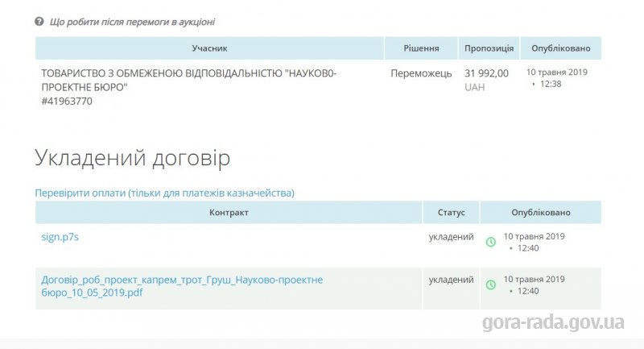This screenshot has height=349, width=644.
Task: Click publication date '10 травня 2019' 12:38
Action: (x=557, y=78)
